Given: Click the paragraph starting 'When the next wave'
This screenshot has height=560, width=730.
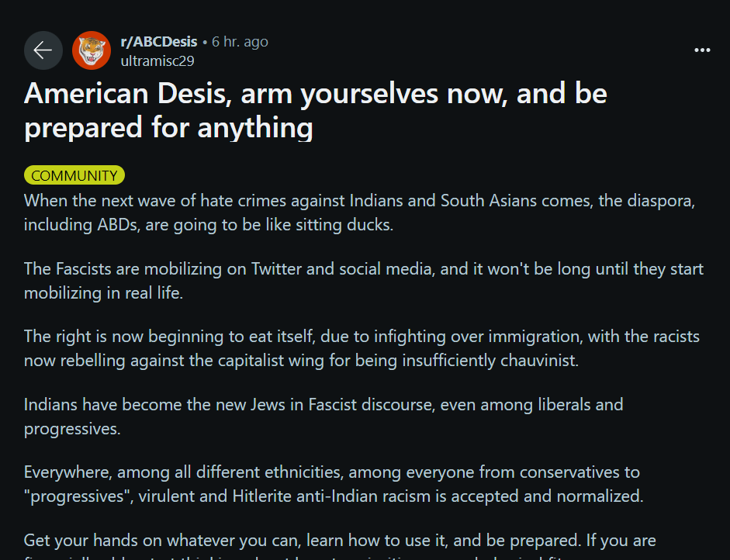Looking at the screenshot, I should [359, 213].
